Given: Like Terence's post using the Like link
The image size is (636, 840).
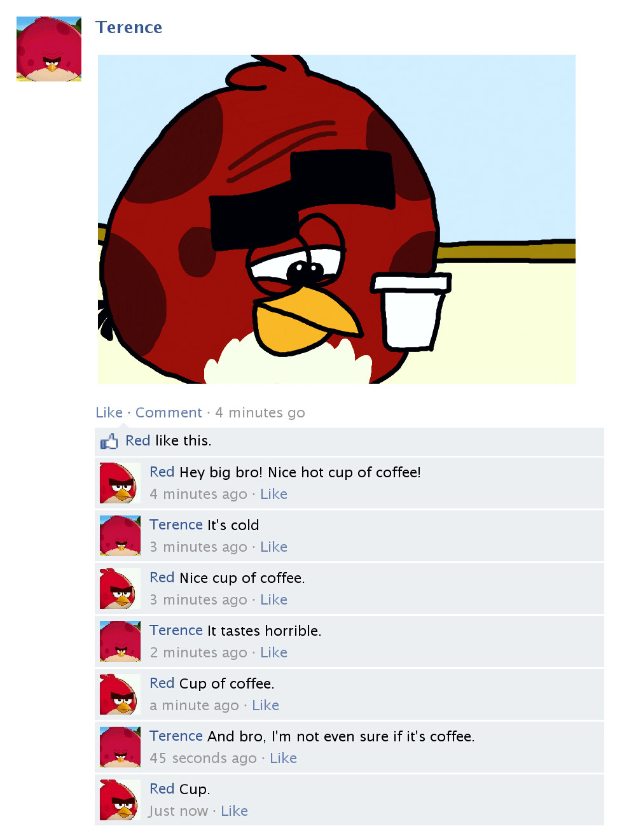Looking at the screenshot, I should click(109, 412).
